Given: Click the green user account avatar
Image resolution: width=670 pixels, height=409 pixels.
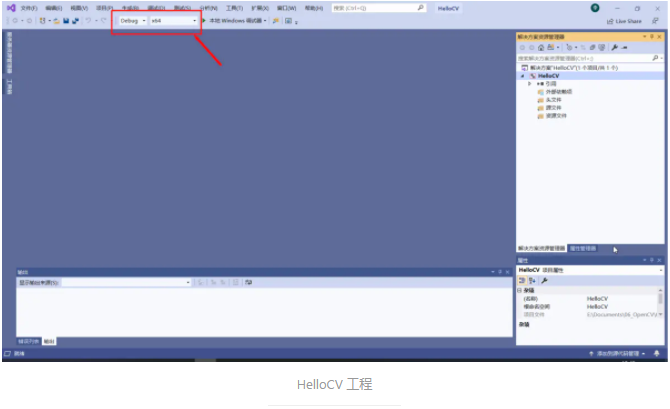Looking at the screenshot, I should pos(595,8).
